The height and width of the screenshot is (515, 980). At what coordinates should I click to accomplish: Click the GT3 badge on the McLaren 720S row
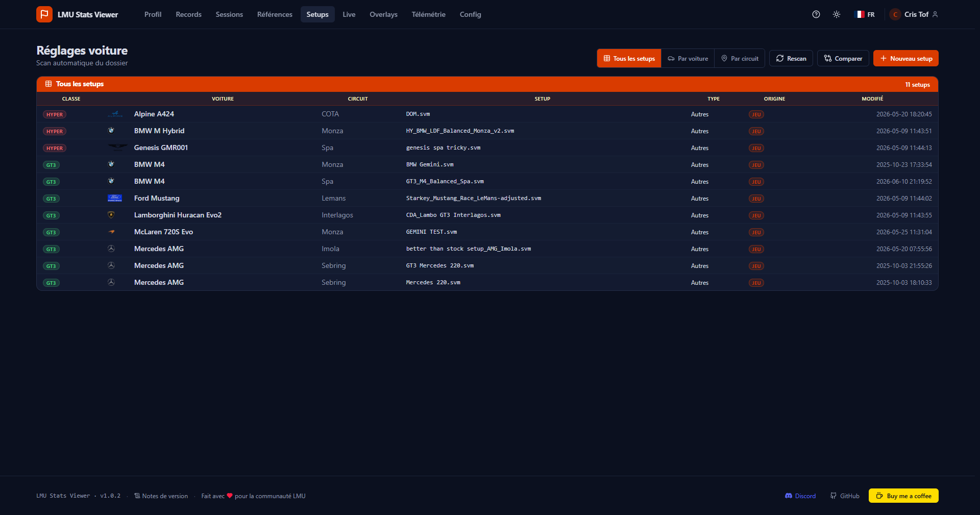pos(51,232)
